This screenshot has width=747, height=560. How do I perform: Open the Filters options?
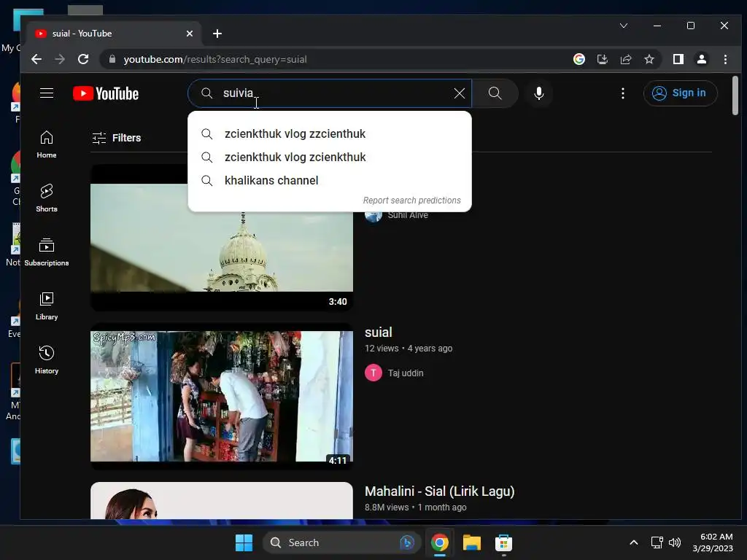pyautogui.click(x=117, y=138)
